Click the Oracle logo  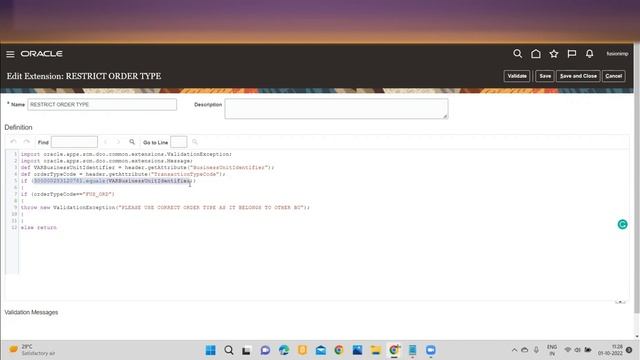[42, 54]
